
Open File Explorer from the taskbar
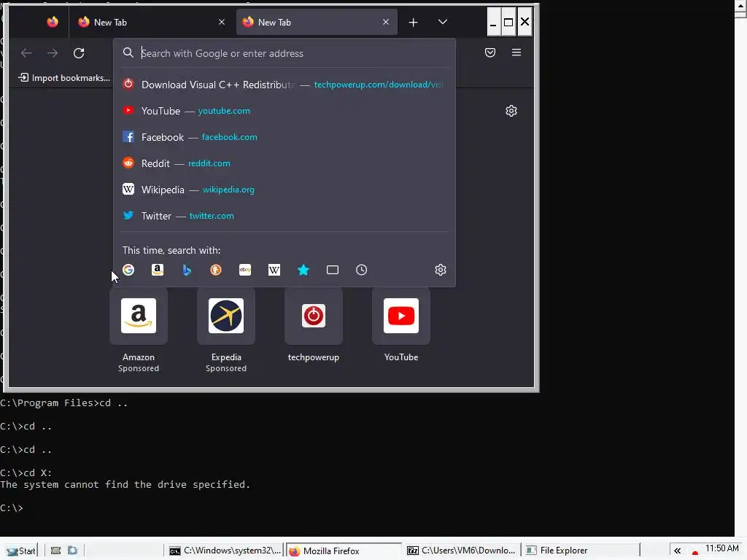pos(580,551)
